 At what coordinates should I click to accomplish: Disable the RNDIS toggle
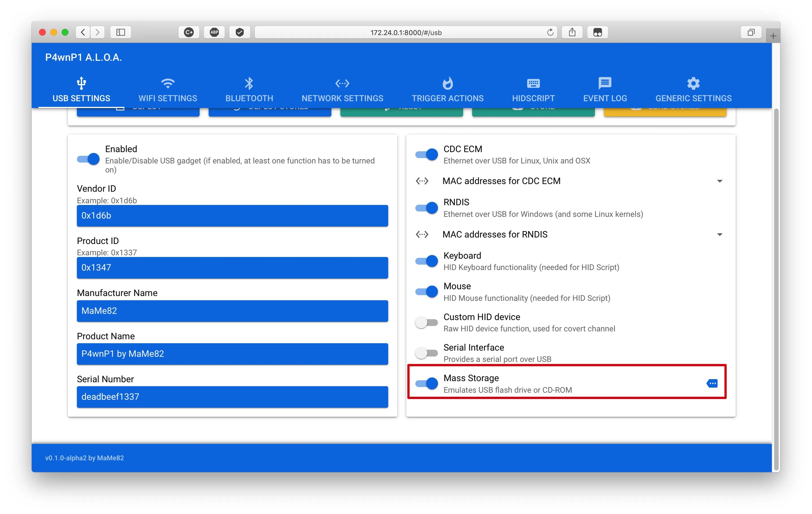point(427,208)
